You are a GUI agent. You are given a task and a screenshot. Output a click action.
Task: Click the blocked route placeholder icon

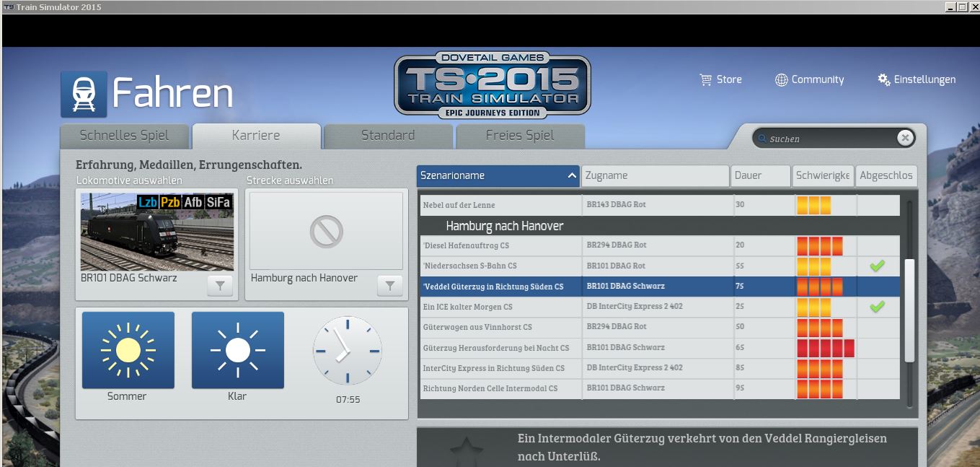(326, 231)
